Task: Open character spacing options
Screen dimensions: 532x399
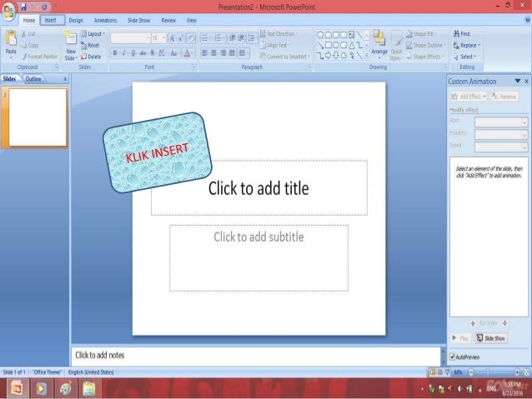Action: point(162,52)
